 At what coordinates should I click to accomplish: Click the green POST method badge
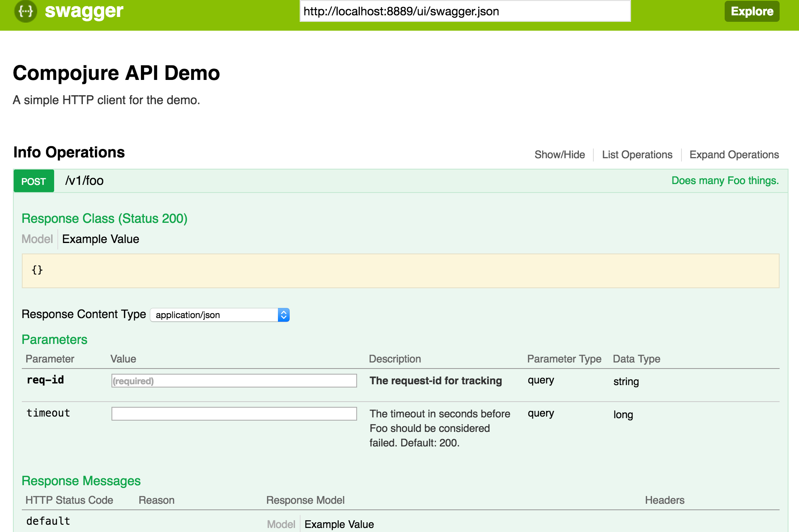[x=34, y=181]
